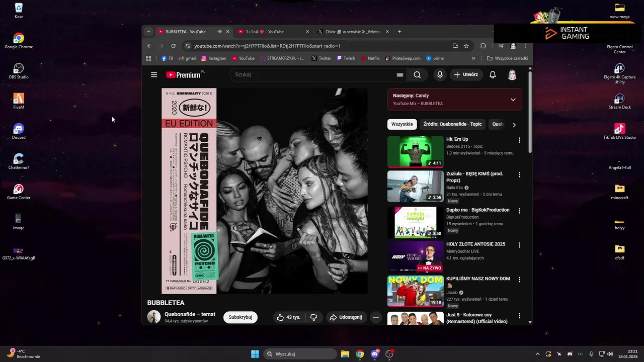The width and height of the screenshot is (644, 362).
Task: Open Hit 'Em Up video thumbnail
Action: click(x=416, y=151)
